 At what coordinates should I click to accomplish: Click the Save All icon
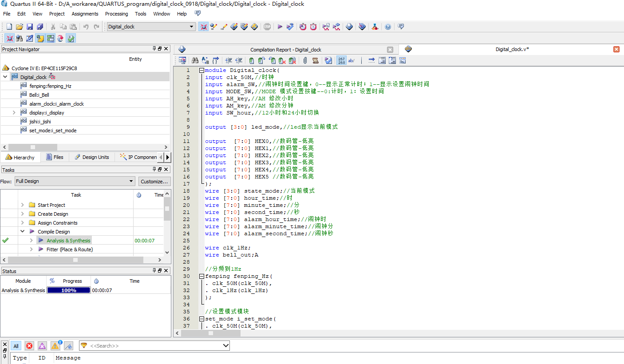pos(40,27)
